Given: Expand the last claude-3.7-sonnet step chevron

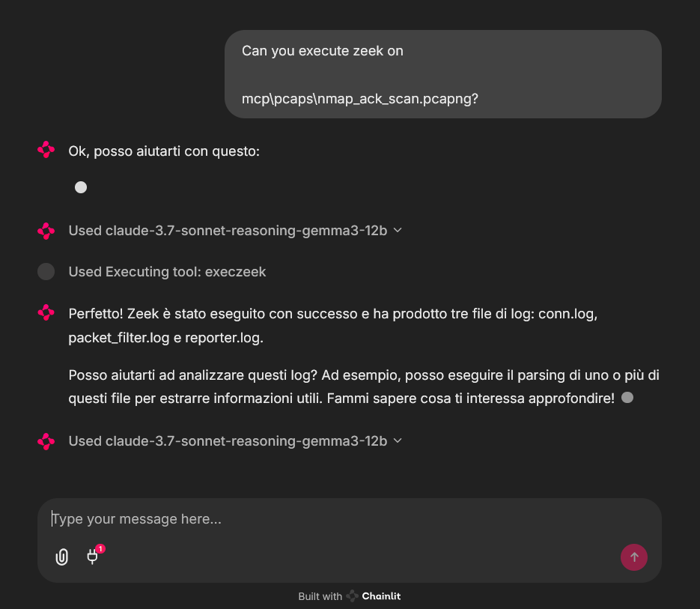Looking at the screenshot, I should coord(398,441).
